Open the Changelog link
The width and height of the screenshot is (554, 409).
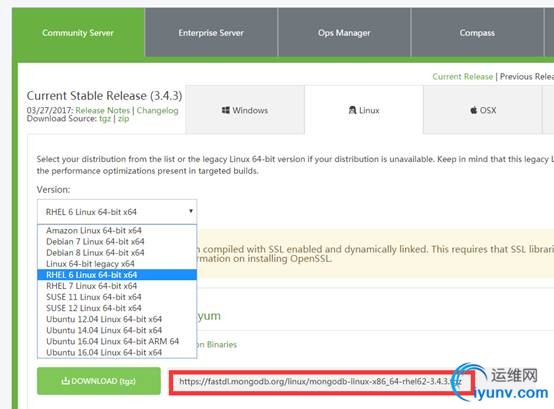click(158, 110)
